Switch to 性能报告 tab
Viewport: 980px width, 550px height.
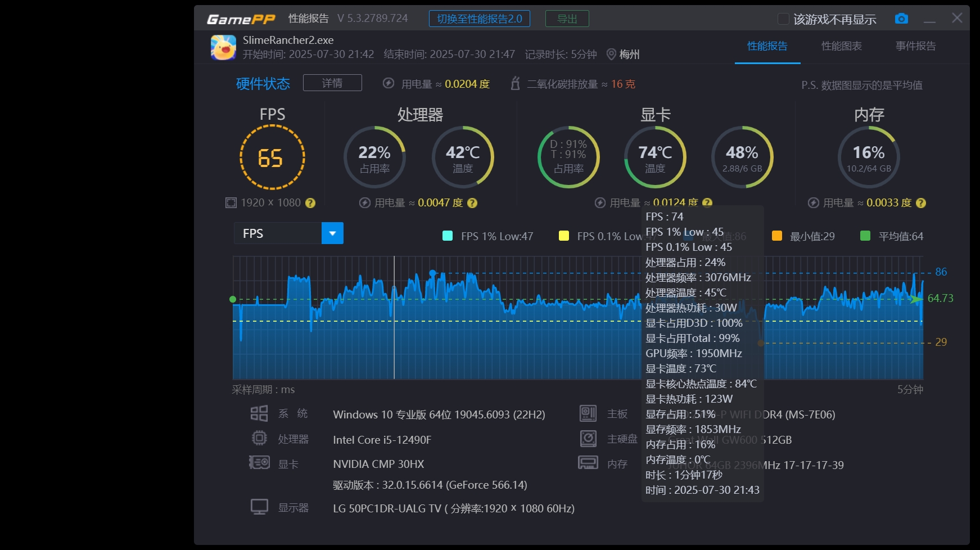[x=767, y=46]
